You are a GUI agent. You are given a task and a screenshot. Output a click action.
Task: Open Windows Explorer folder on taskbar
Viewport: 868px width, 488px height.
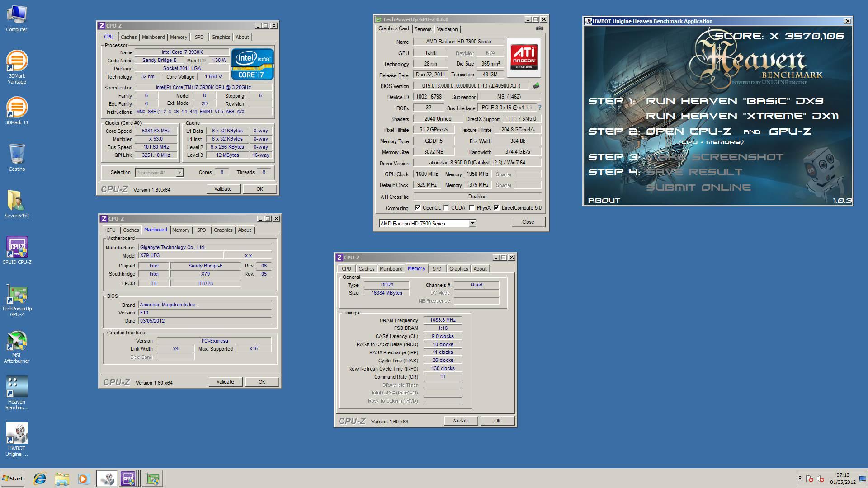click(62, 479)
